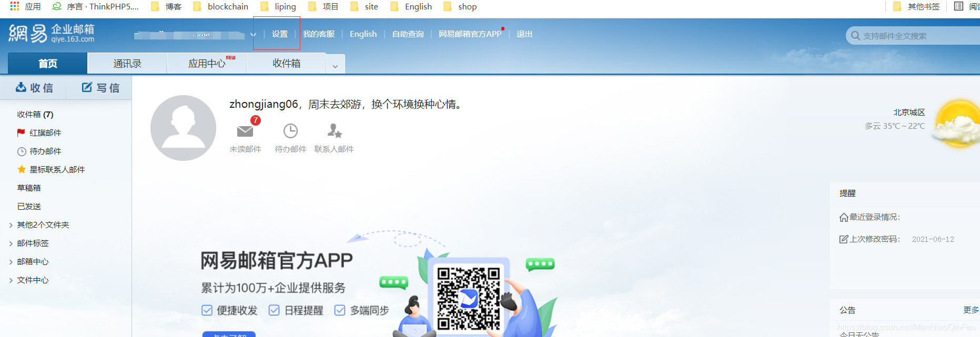Open the blockchain bookmark folder
The width and height of the screenshot is (980, 337).
click(x=220, y=6)
